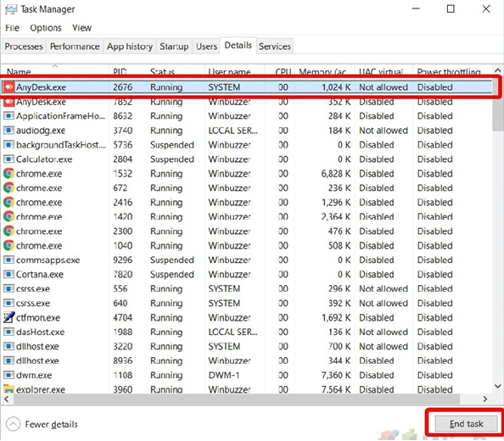Viewport: 504px width, 441px height.
Task: Click the AnyDesk icon for PID 7852
Action: (9, 102)
